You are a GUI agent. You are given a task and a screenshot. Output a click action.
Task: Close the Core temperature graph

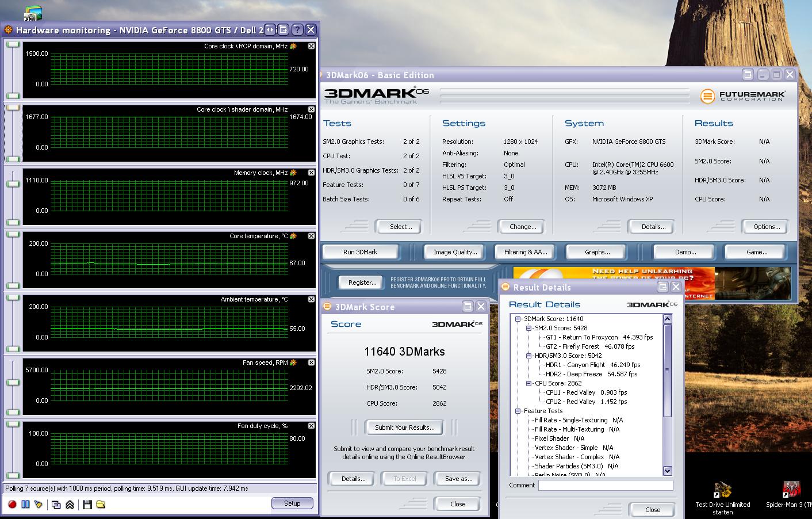coord(311,236)
